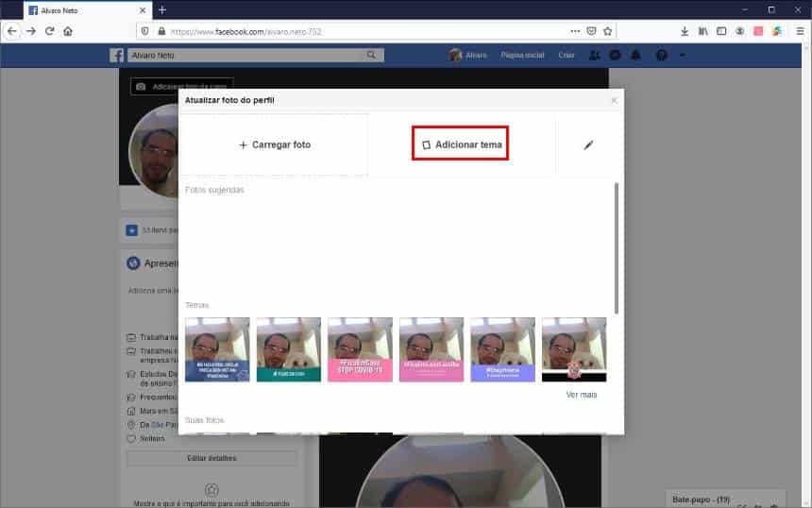Click the pink extension icon in toolbar
Image resolution: width=812 pixels, height=508 pixels.
pyautogui.click(x=758, y=31)
